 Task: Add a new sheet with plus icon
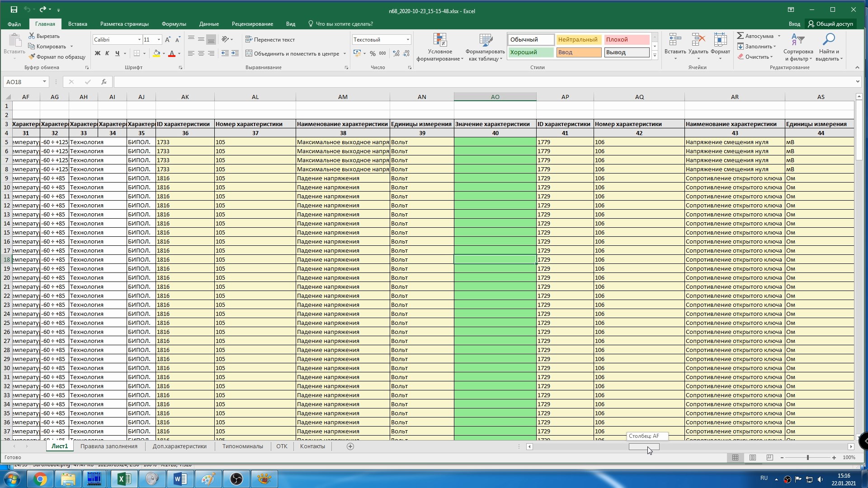click(x=350, y=446)
